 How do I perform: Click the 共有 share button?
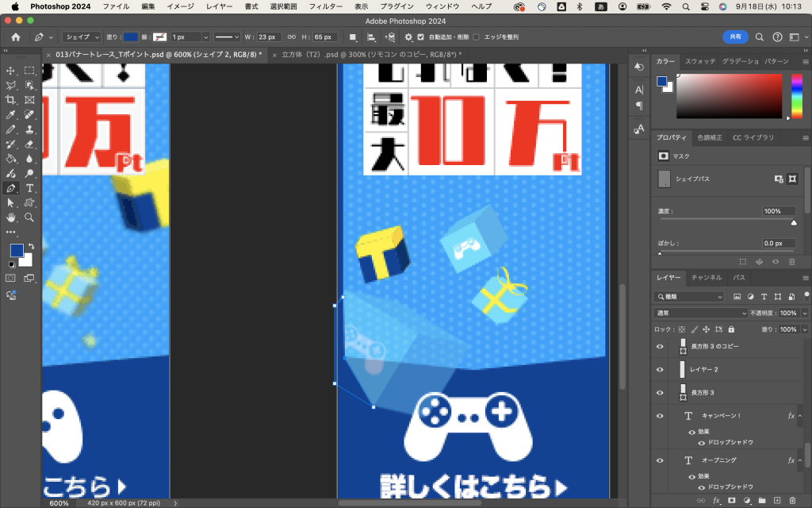[734, 37]
